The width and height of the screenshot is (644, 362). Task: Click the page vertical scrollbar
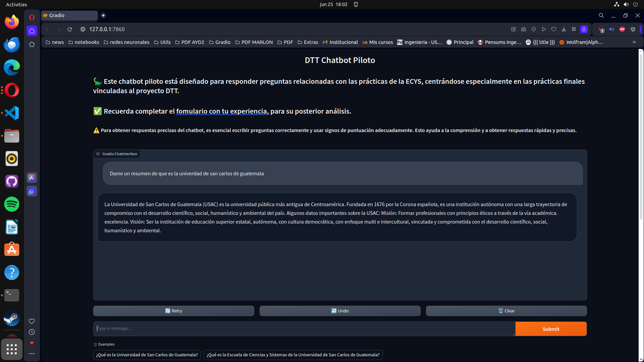click(641, 134)
